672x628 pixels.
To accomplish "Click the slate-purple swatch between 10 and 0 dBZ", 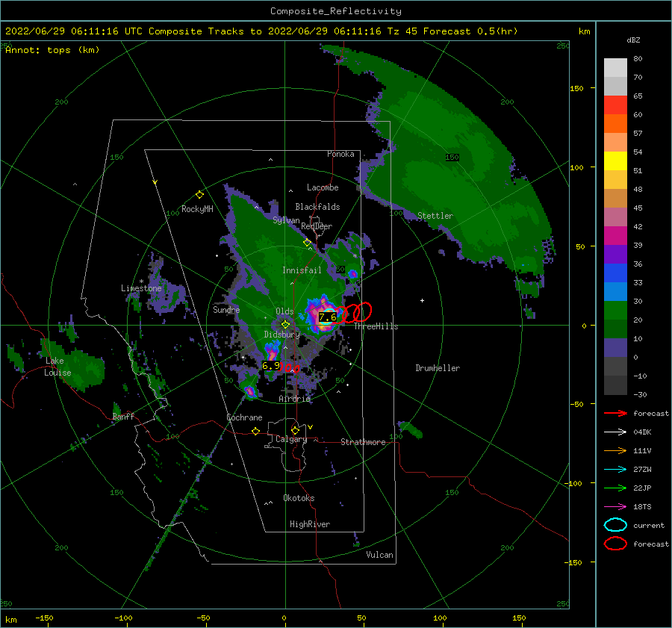I will (615, 348).
